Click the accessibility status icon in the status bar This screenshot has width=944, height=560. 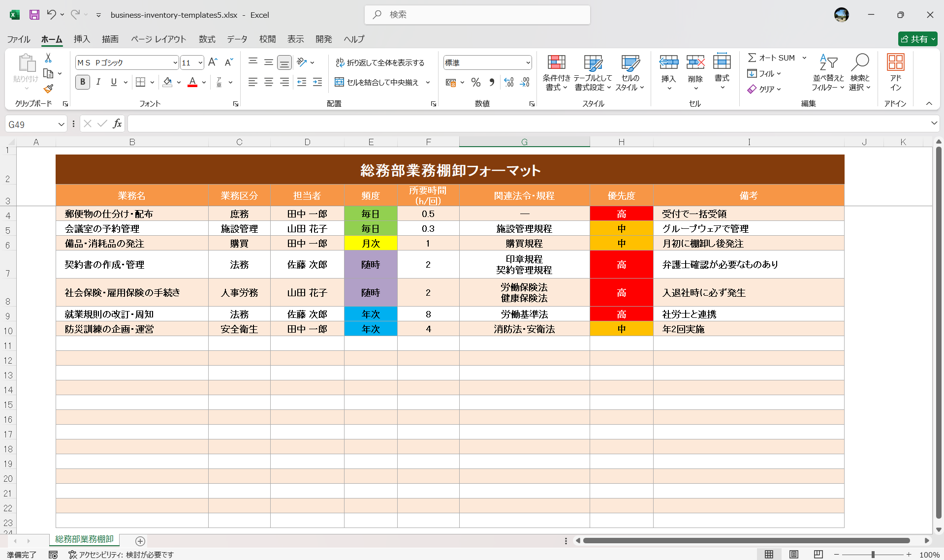point(72,555)
